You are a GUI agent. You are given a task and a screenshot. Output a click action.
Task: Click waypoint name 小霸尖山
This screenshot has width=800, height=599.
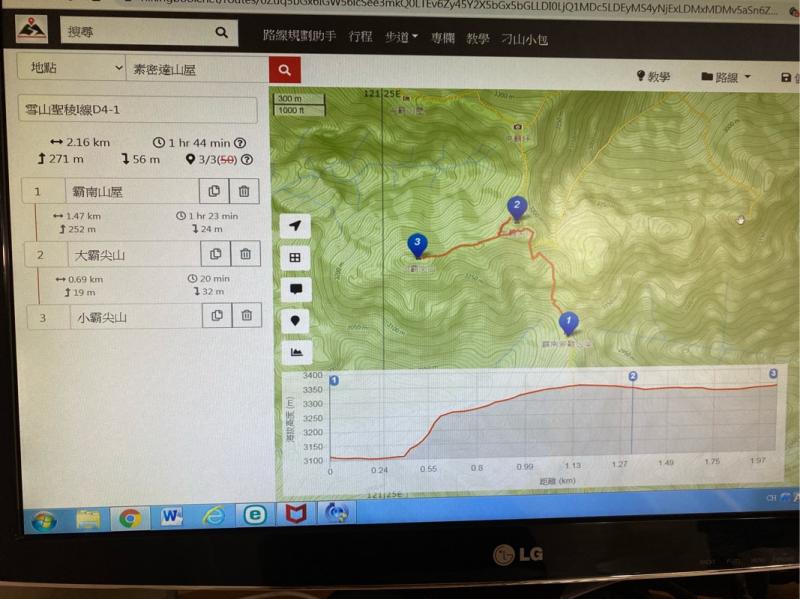point(136,317)
